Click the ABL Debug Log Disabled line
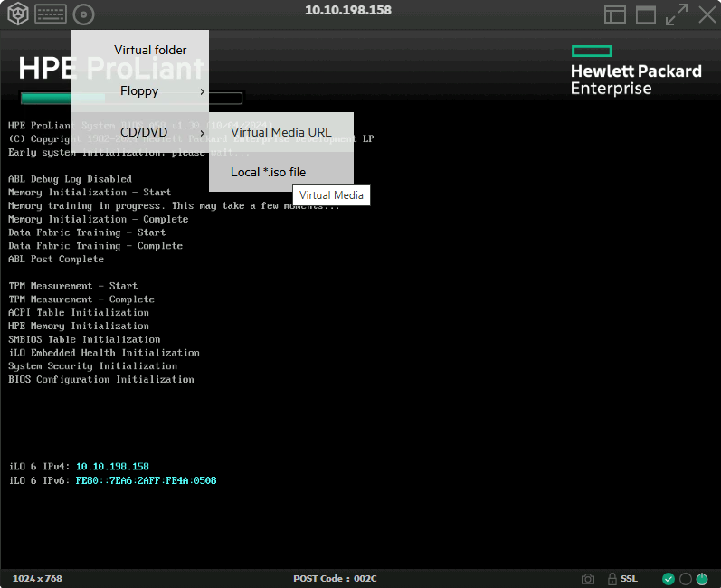Screen dimensions: 721x588 coord(70,179)
